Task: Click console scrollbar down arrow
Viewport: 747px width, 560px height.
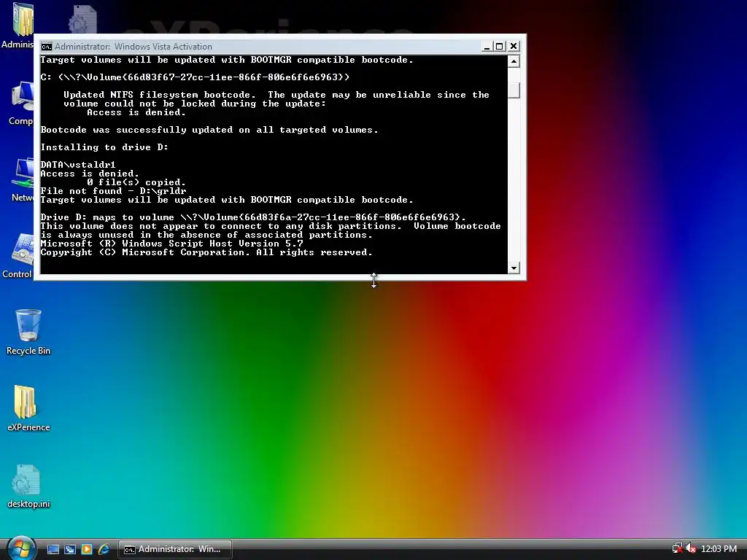Action: tap(514, 268)
